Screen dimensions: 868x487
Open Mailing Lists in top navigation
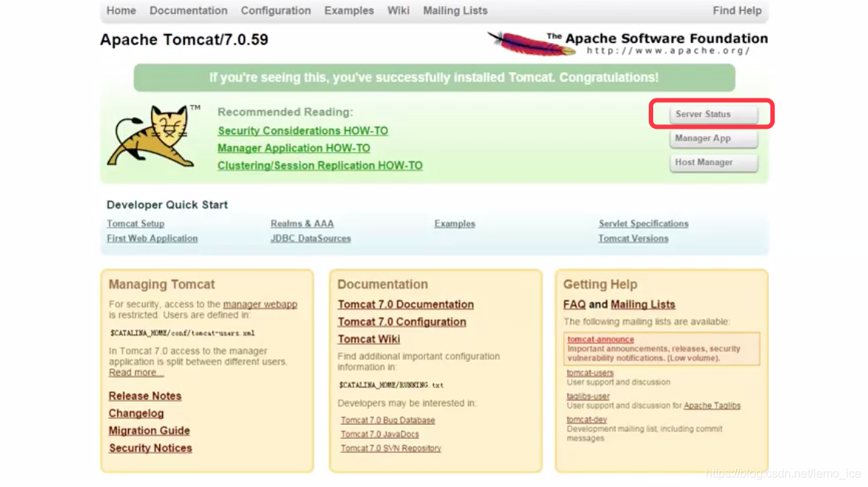click(455, 10)
